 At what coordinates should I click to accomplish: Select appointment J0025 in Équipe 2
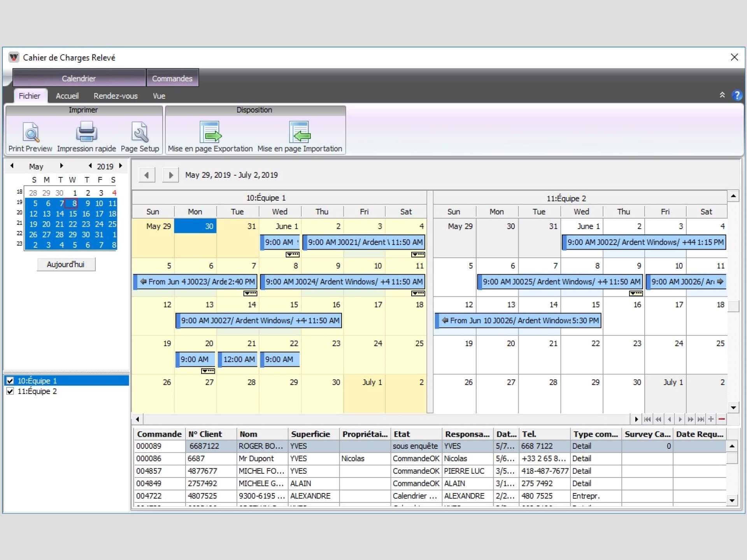pos(560,282)
